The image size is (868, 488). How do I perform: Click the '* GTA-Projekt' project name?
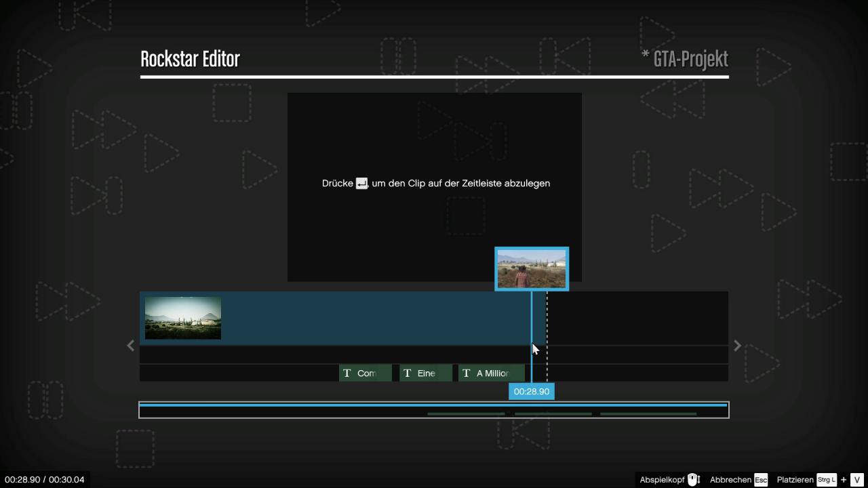[685, 59]
